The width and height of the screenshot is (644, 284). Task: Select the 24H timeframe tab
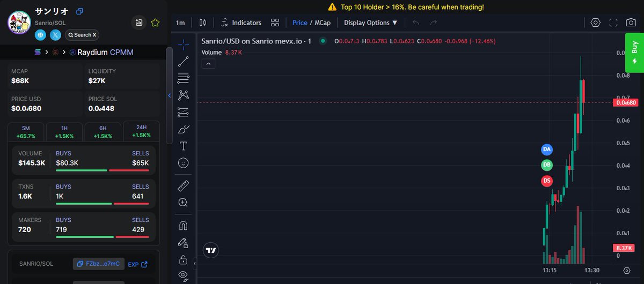point(141,132)
